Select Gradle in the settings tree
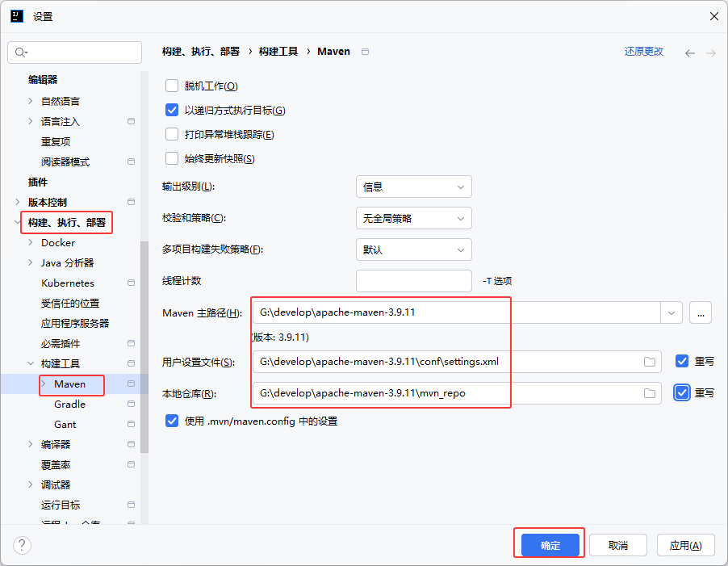The image size is (728, 566). click(x=69, y=404)
